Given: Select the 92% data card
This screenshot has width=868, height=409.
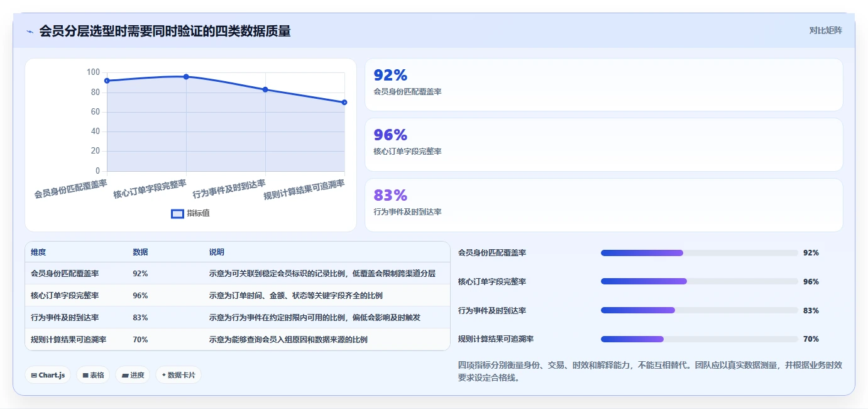Looking at the screenshot, I should tap(603, 85).
